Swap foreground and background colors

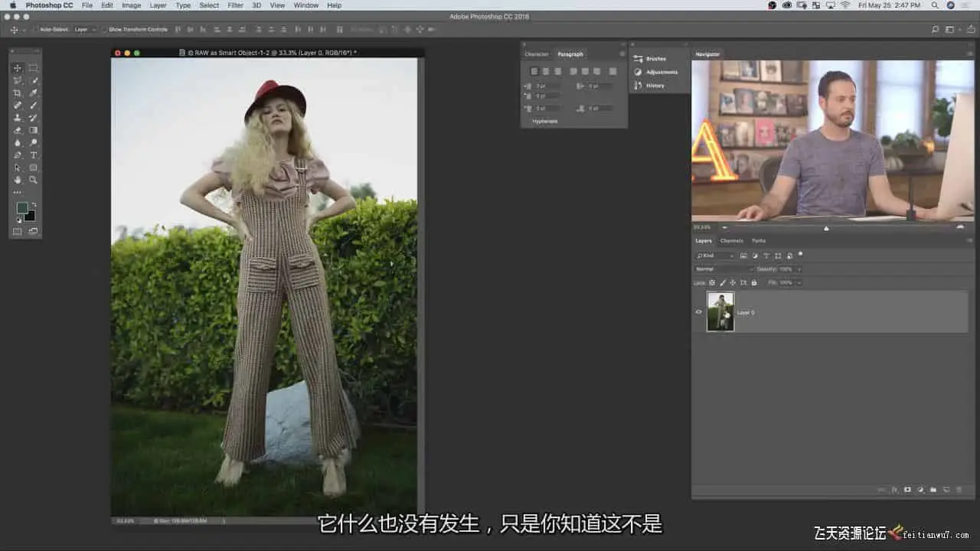click(34, 205)
